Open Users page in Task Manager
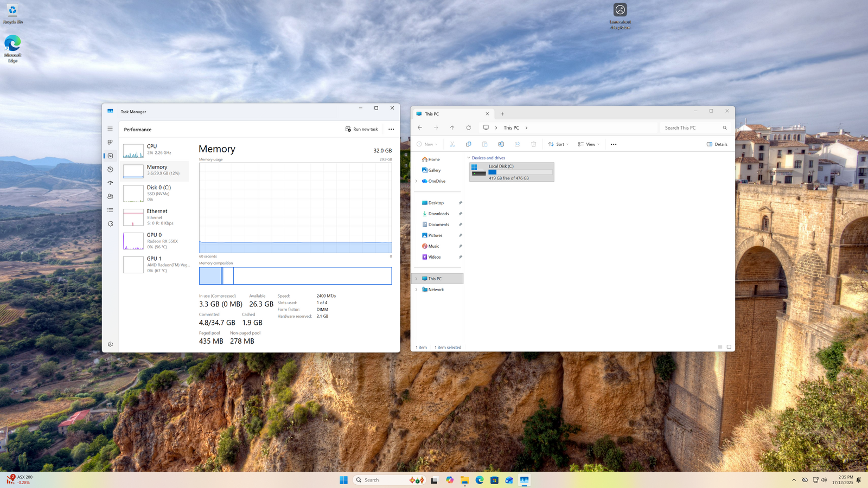 tap(110, 196)
